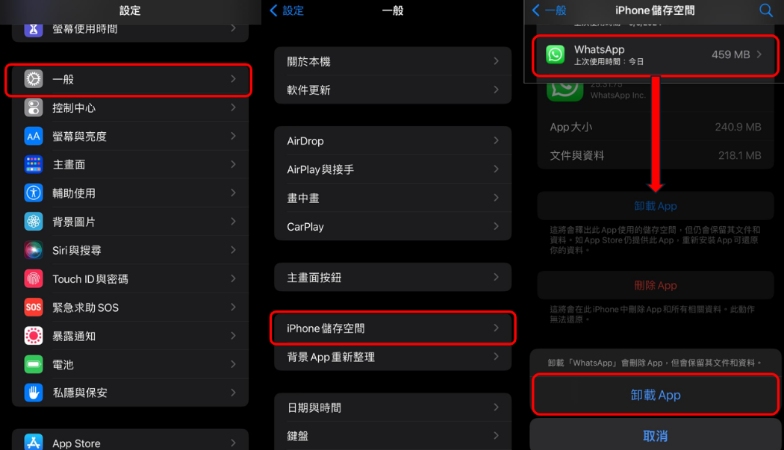Go back via the 設定 link
Viewport: 784px width, 450px height.
click(287, 10)
